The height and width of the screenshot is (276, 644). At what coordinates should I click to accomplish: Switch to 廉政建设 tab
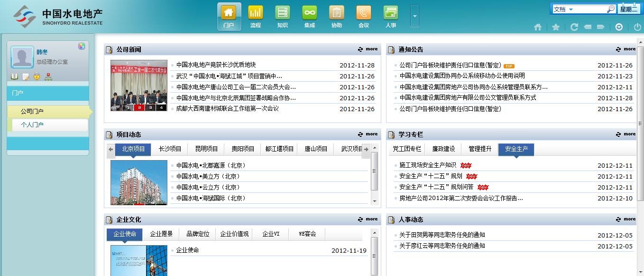pyautogui.click(x=443, y=149)
